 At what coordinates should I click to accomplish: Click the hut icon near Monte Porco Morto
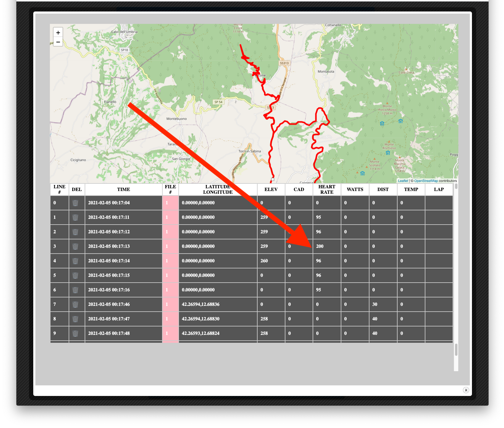[x=382, y=124]
